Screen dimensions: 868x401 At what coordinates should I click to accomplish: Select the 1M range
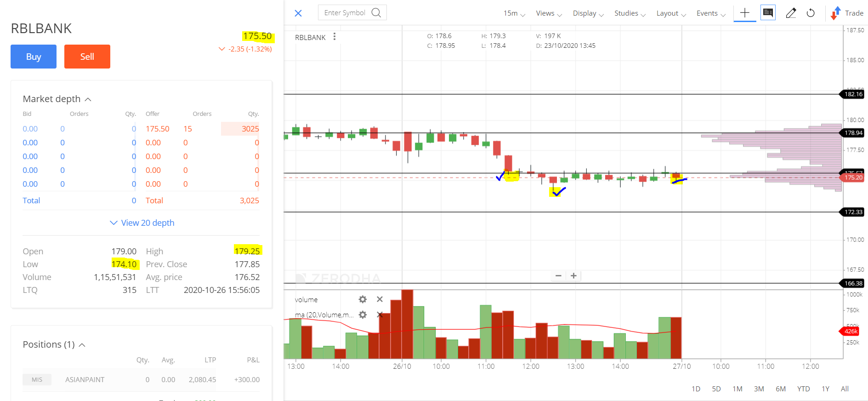[738, 389]
